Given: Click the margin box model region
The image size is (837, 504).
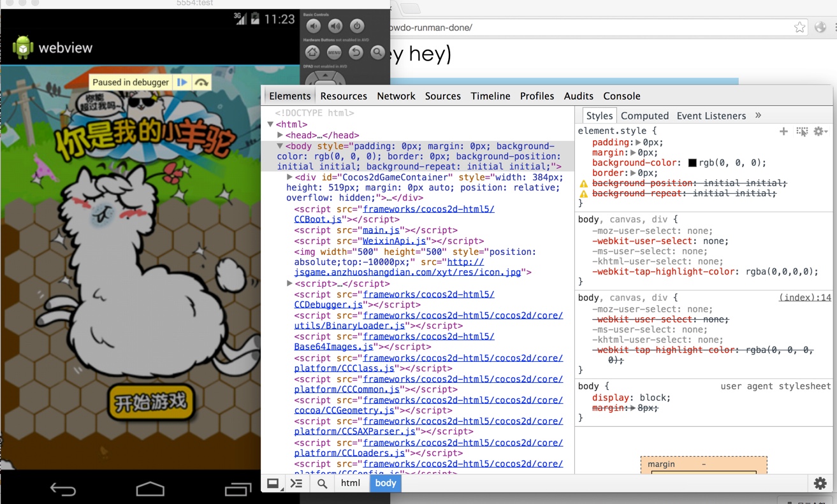Looking at the screenshot, I should click(x=704, y=464).
